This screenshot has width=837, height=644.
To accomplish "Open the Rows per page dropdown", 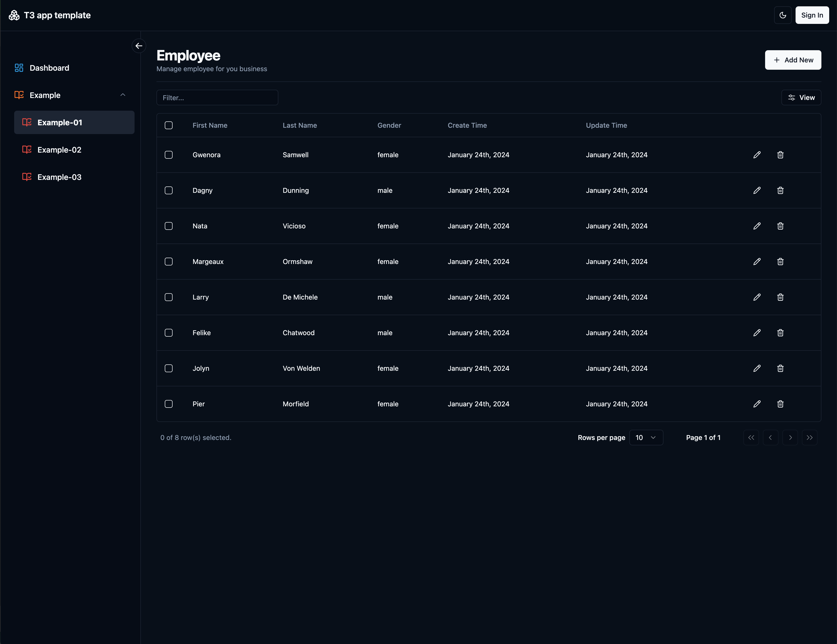I will tap(646, 438).
